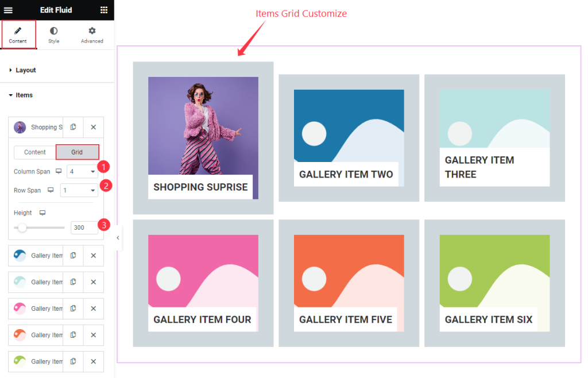The image size is (588, 378).
Task: Open the Style tab
Action: [x=53, y=35]
